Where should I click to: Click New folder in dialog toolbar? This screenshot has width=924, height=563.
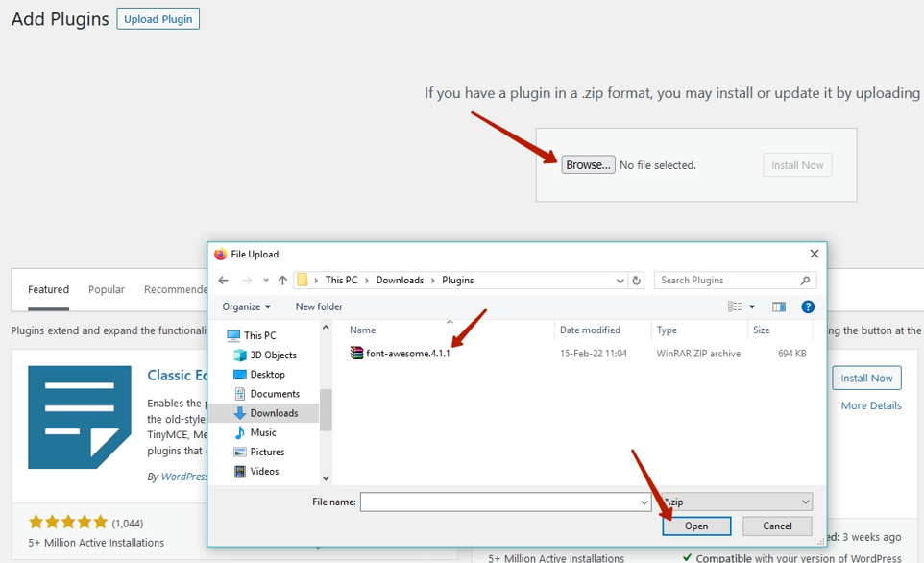pyautogui.click(x=319, y=306)
